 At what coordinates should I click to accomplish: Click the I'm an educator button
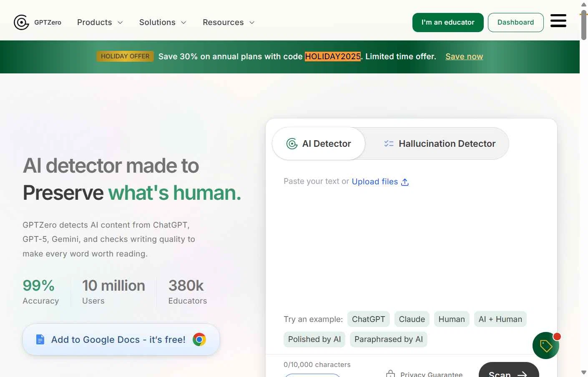[448, 23]
